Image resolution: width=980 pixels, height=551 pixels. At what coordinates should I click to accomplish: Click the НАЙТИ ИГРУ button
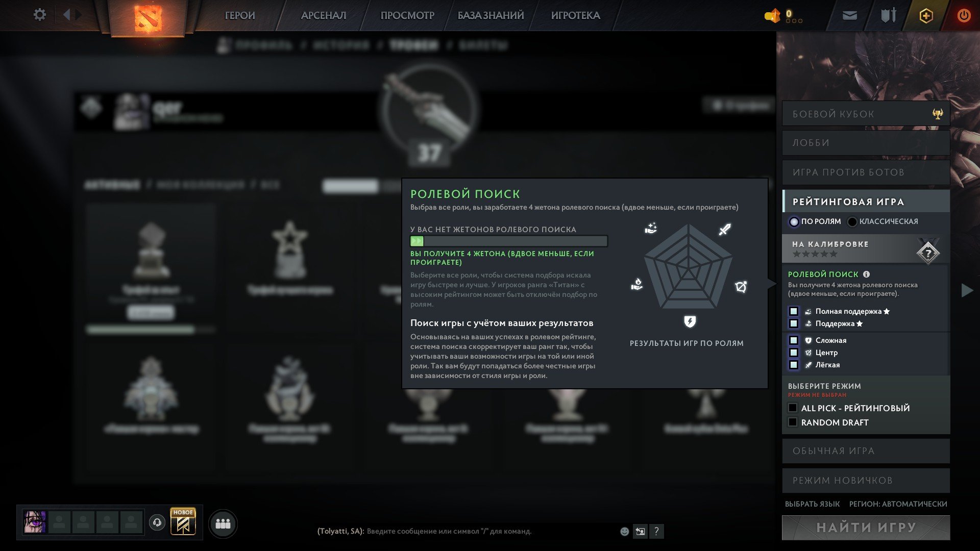pyautogui.click(x=866, y=528)
